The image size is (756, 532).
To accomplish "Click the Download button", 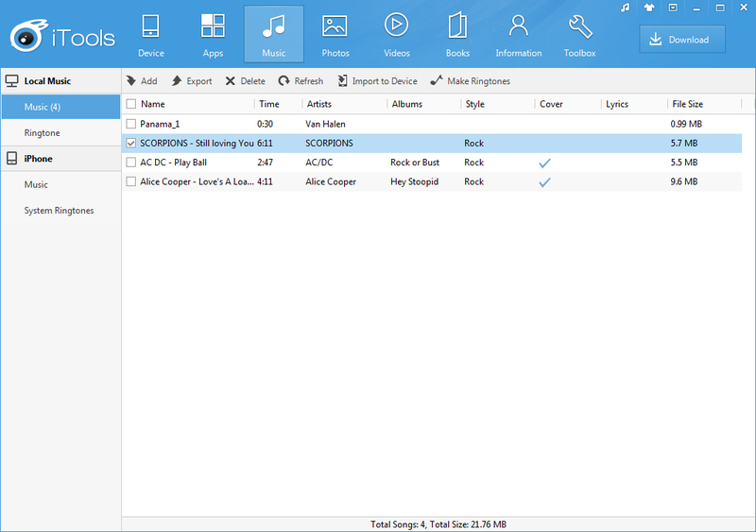I will click(682, 40).
